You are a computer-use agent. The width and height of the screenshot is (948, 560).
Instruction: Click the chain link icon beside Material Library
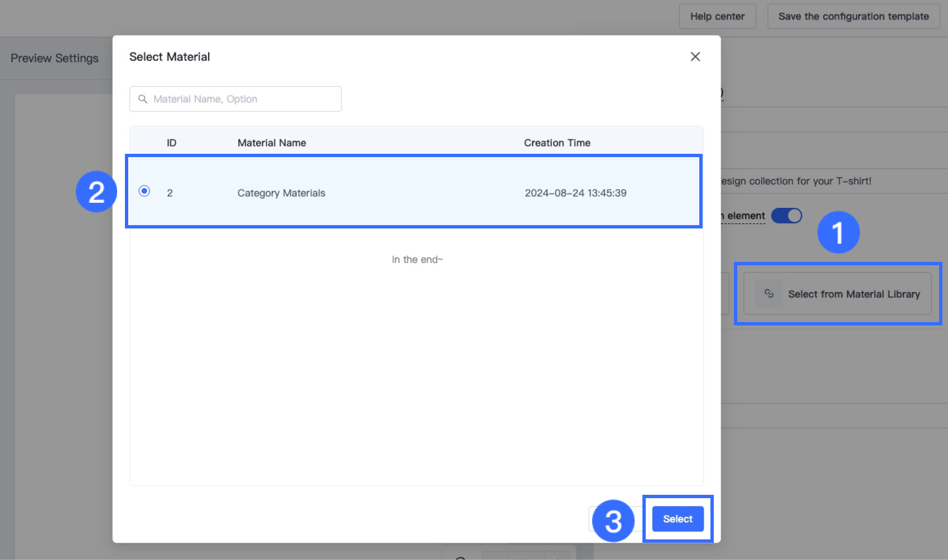[768, 294]
